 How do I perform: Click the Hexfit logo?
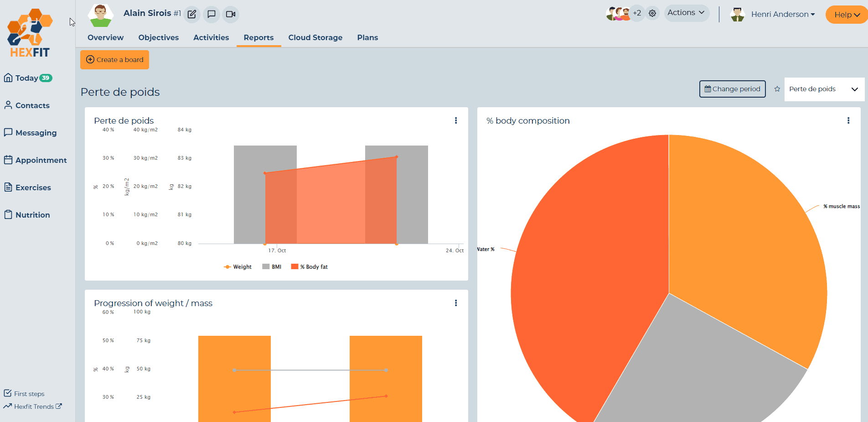click(x=30, y=33)
